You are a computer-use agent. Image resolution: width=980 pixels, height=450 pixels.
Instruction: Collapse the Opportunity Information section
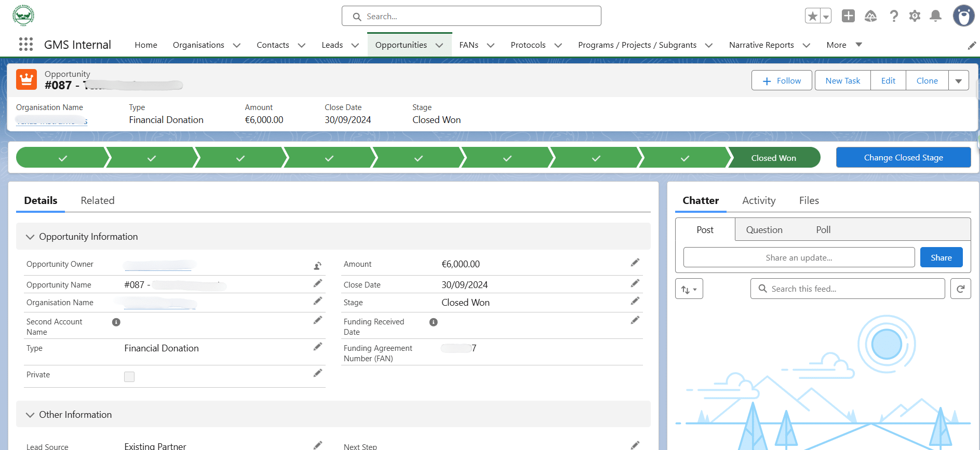(30, 237)
